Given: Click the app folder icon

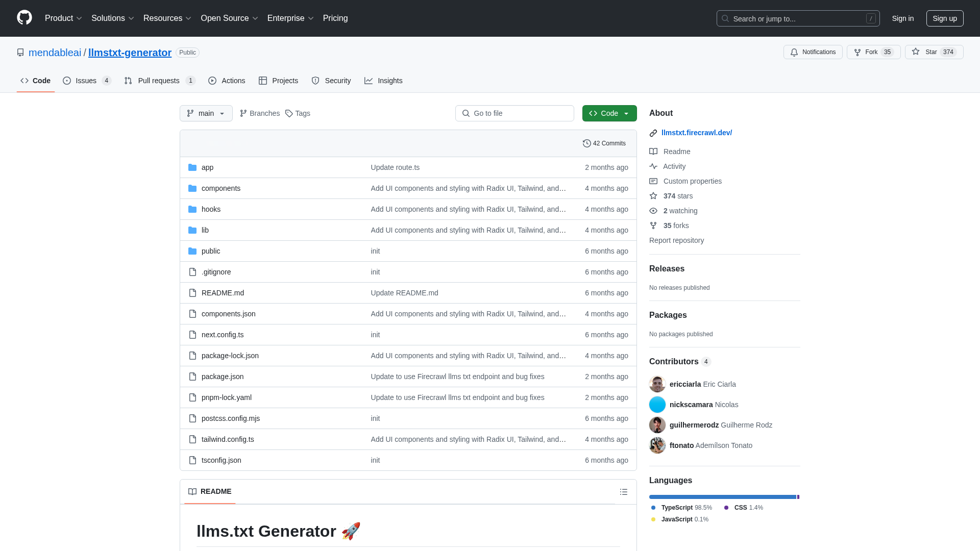Looking at the screenshot, I should [192, 167].
